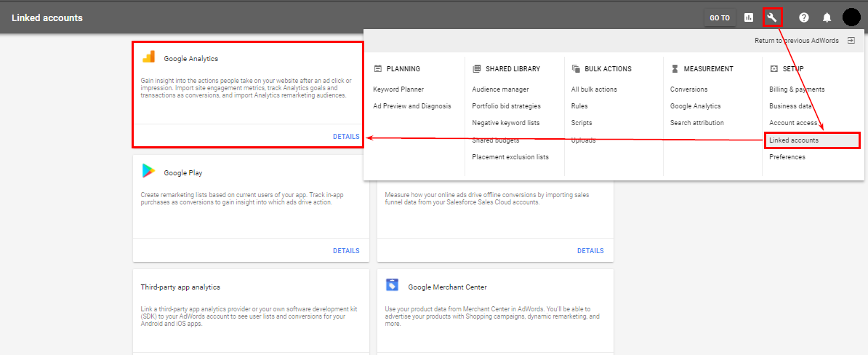This screenshot has height=355, width=868.
Task: Select Audience manager in Shared Library
Action: [x=500, y=89]
